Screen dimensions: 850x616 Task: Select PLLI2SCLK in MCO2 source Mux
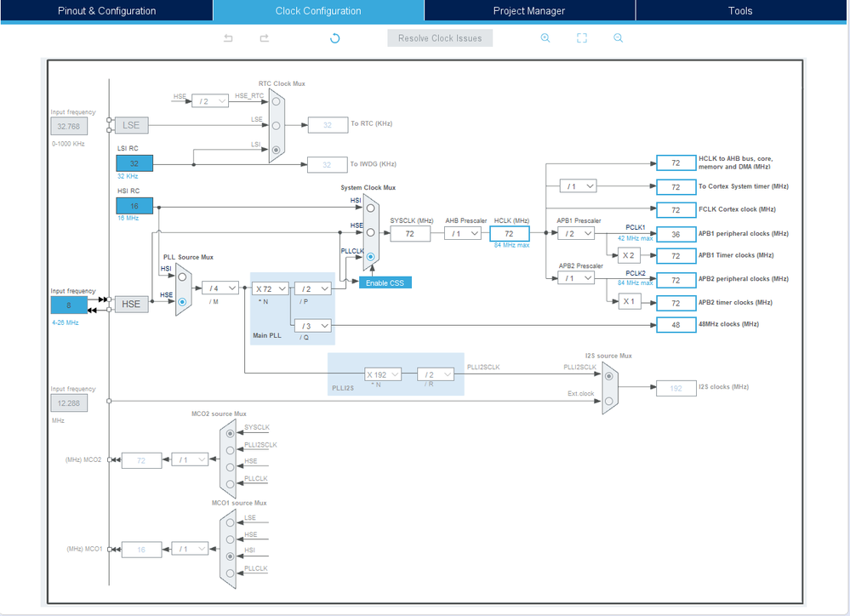coord(231,451)
